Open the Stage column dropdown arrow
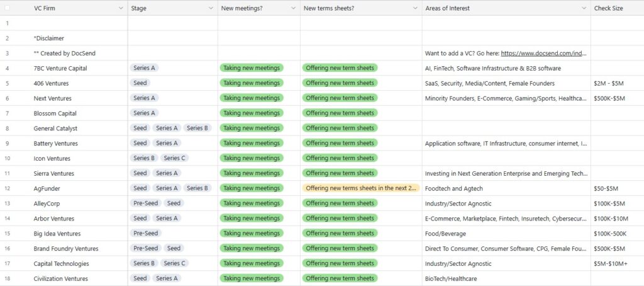644x286 pixels. (211, 8)
